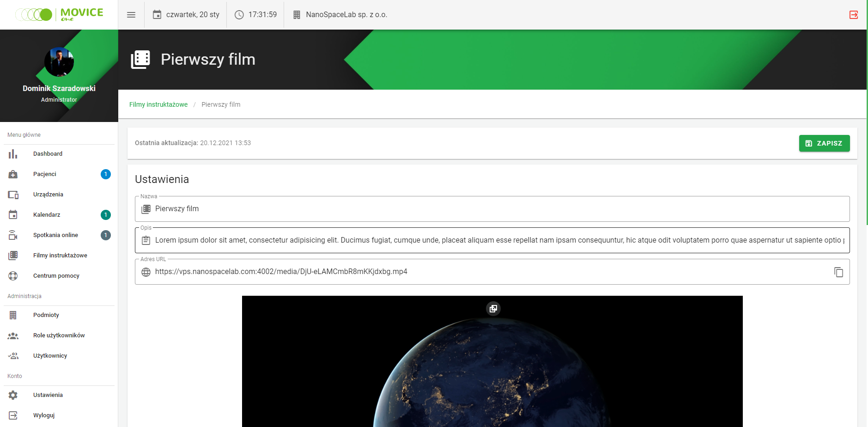
Task: Click Wyloguj at bottom of sidebar
Action: tap(44, 415)
